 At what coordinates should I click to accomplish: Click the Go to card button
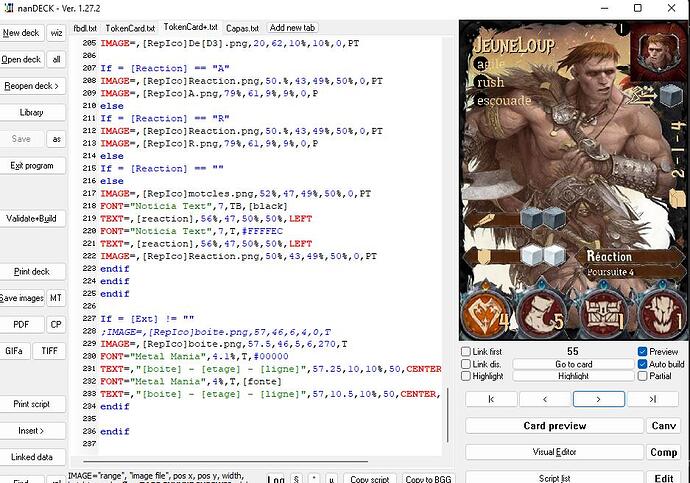coord(573,364)
